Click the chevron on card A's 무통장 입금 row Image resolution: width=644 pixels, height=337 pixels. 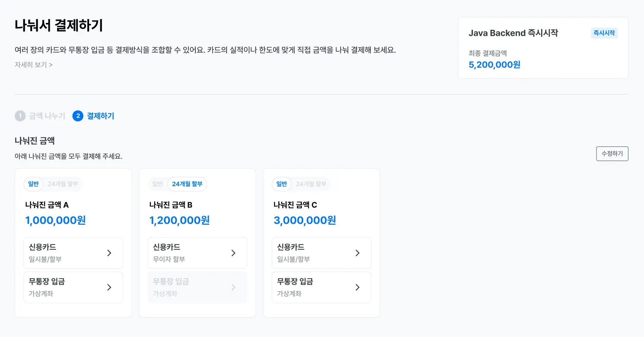click(x=109, y=287)
